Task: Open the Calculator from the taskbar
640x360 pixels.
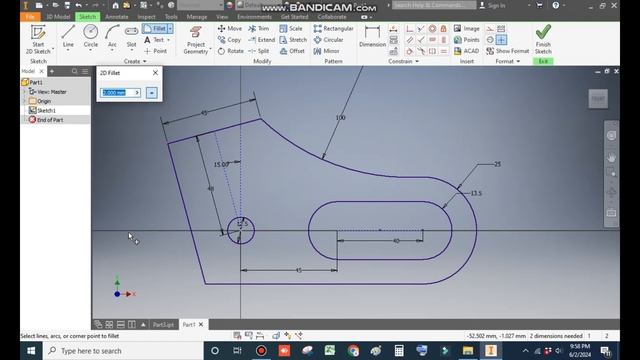Action: pos(399,351)
